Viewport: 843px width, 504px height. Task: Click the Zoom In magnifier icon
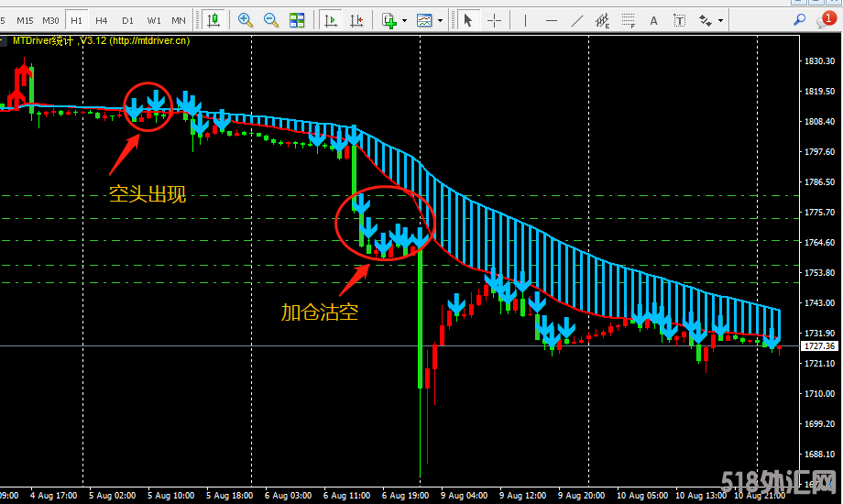click(246, 20)
